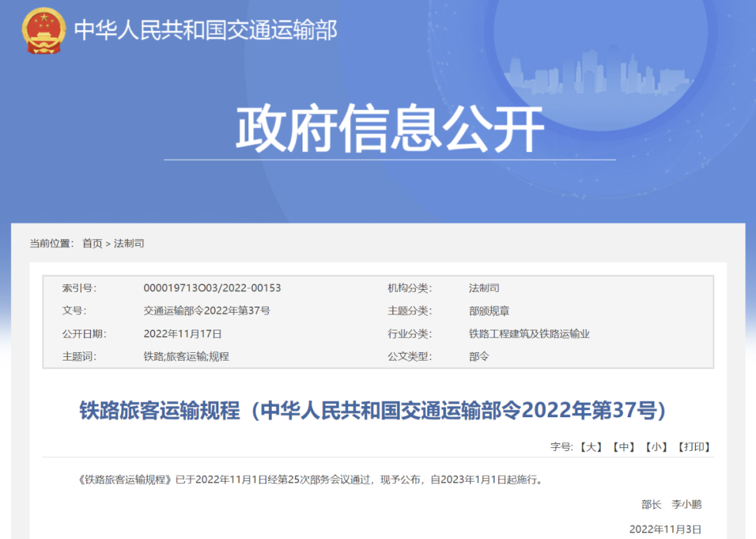Click the 公文类型 field label

(409, 356)
